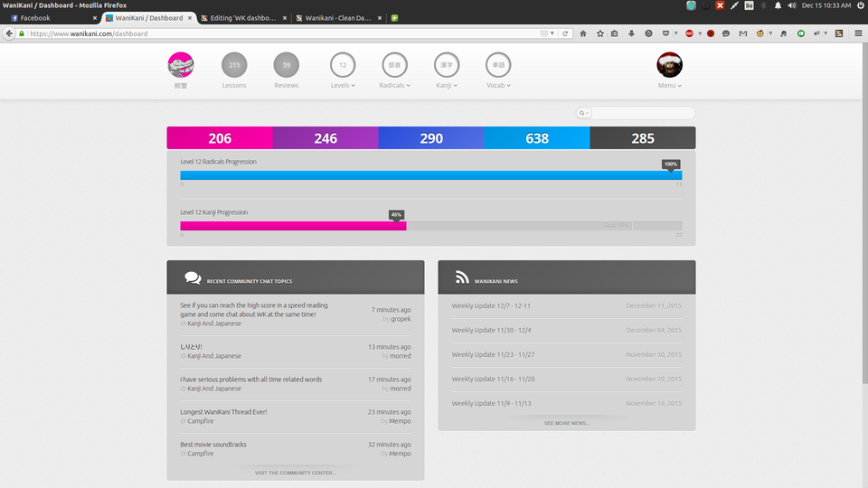Viewport: 868px width, 488px height.
Task: Expand the address bar history dropdown arrow
Action: pos(552,33)
